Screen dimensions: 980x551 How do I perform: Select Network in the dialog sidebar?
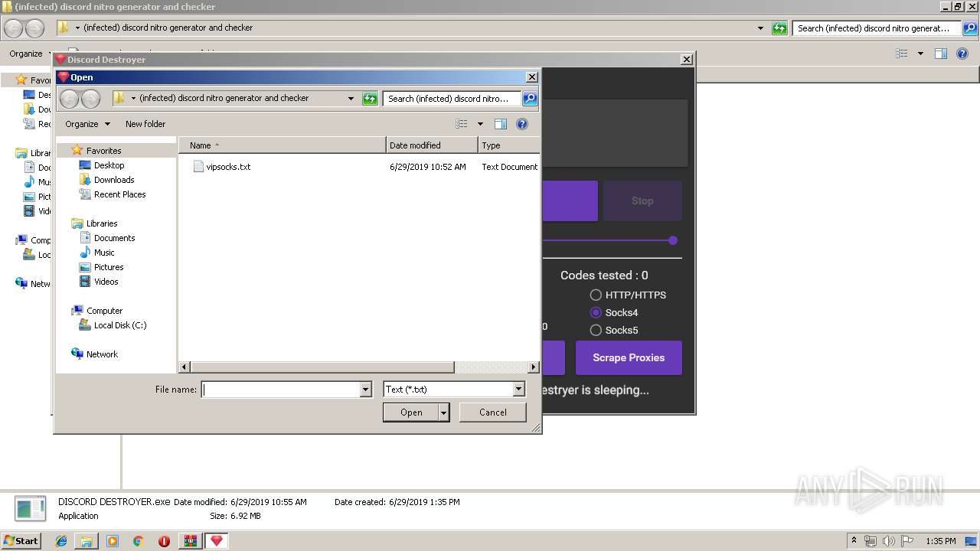click(102, 354)
